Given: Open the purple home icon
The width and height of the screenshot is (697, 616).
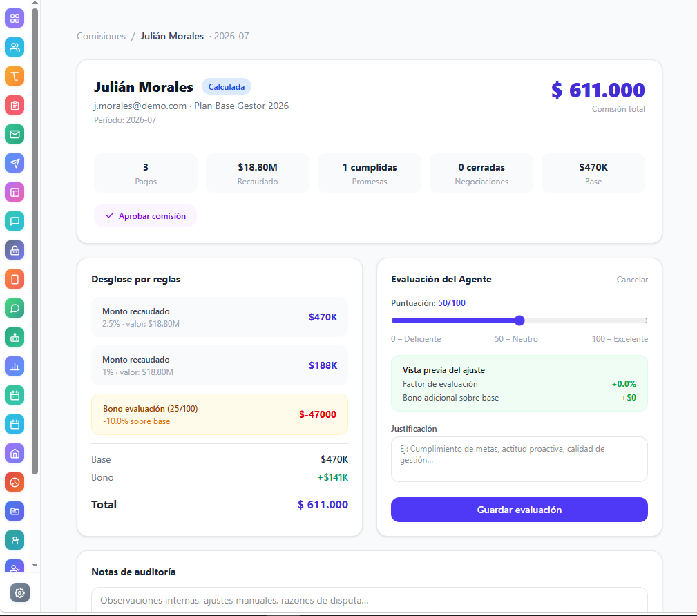Looking at the screenshot, I should pyautogui.click(x=15, y=453).
